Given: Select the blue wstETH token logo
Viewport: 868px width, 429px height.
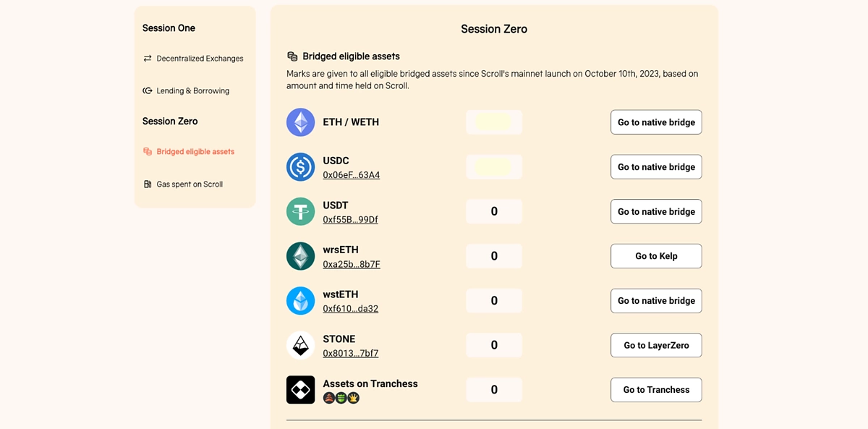Looking at the screenshot, I should 300,300.
